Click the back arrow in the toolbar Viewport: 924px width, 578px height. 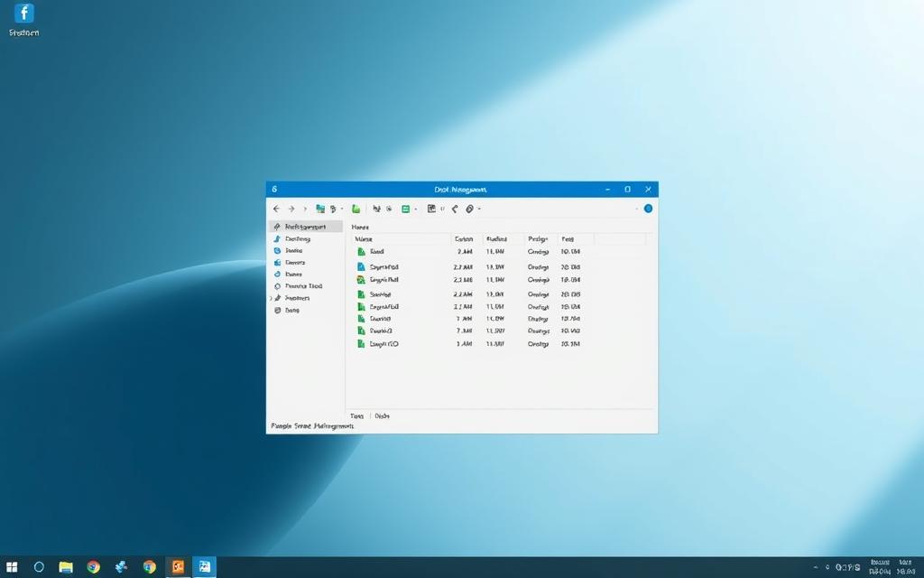point(276,209)
